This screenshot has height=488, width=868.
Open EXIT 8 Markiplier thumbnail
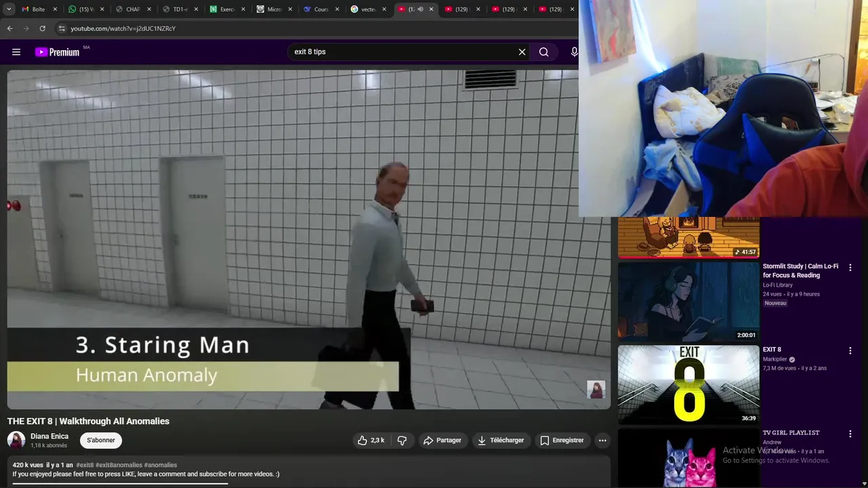[688, 385]
